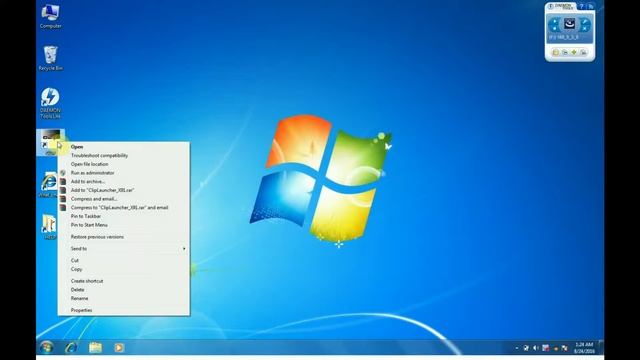Image resolution: width=640 pixels, height=360 pixels.
Task: Open the Computer desktop icon
Action: coord(50,16)
